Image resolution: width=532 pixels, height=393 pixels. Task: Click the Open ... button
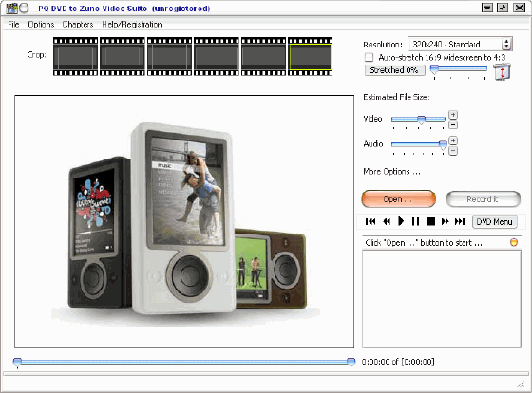[398, 199]
